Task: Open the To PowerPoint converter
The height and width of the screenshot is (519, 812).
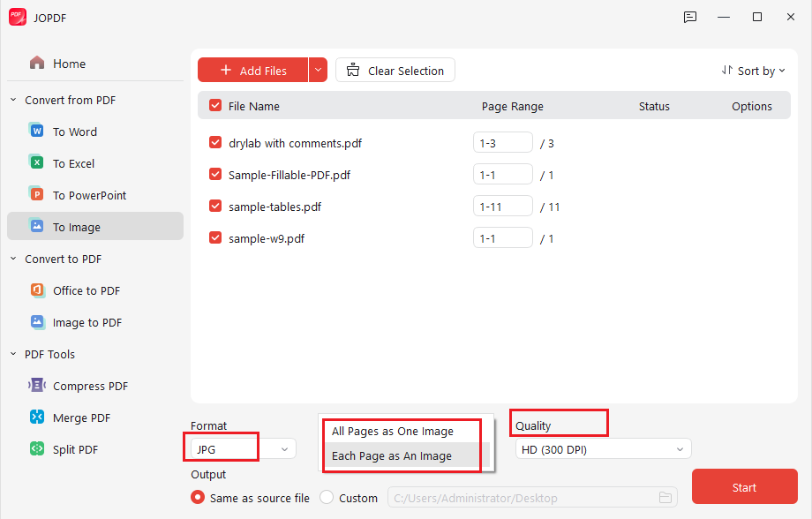Action: [95, 195]
